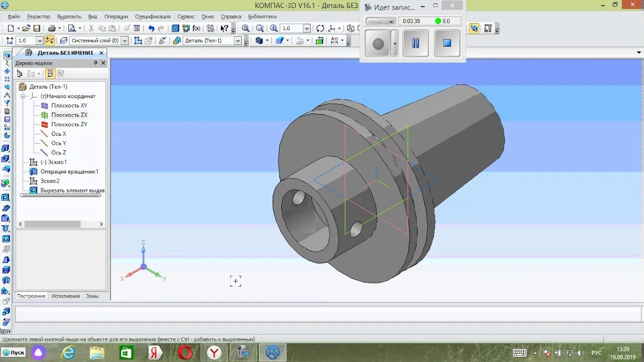Collapse Начало координат tree node
This screenshot has height=362, width=644.
(23, 96)
